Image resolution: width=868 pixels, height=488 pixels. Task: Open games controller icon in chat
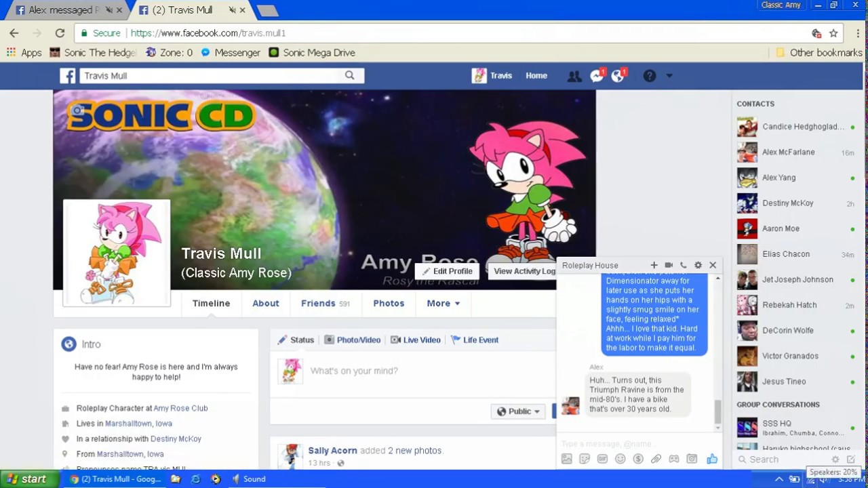click(x=674, y=459)
